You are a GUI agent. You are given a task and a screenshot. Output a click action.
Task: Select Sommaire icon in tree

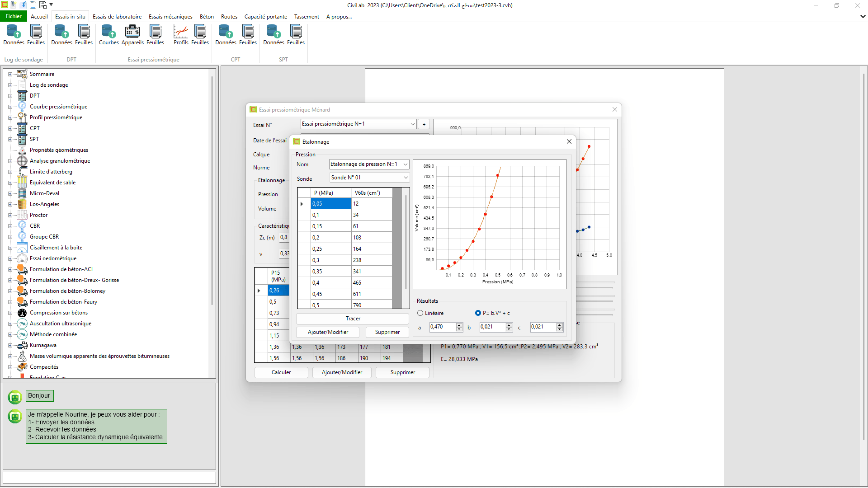22,74
